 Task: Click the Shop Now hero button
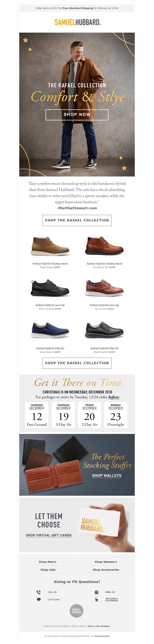[77, 115]
